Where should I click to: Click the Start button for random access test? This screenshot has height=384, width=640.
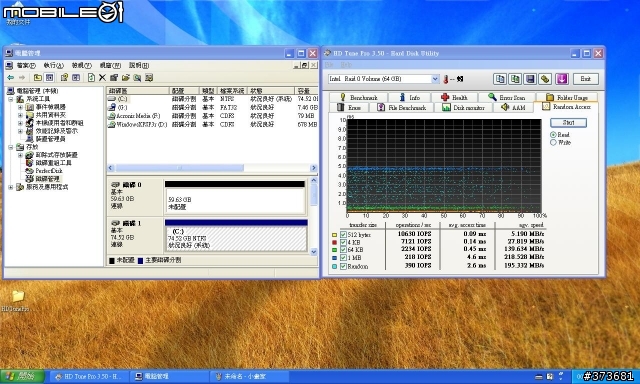568,122
